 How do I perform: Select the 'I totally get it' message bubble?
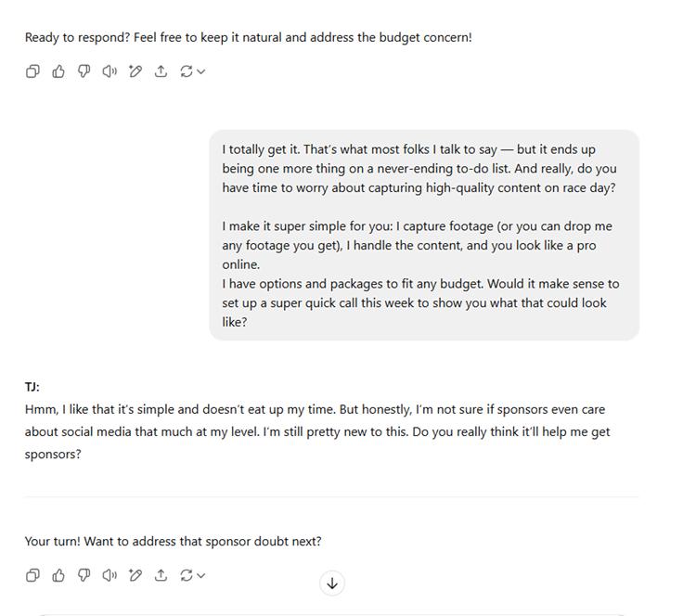[423, 235]
